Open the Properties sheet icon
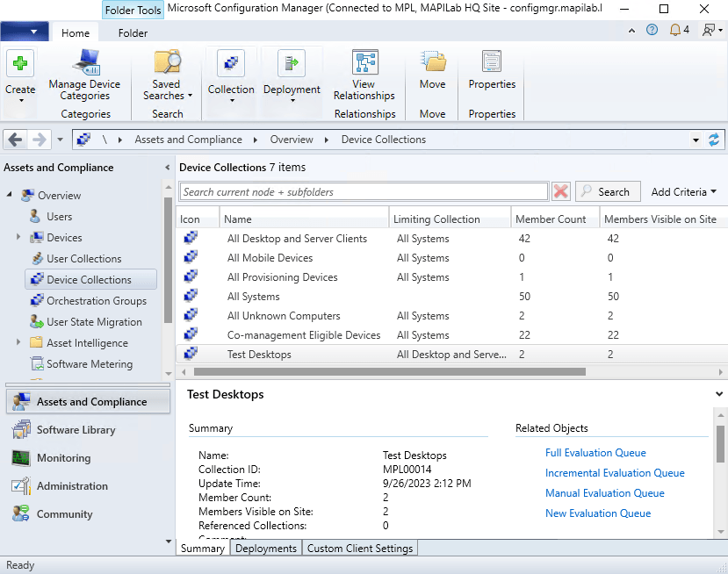The image size is (728, 574). 492,62
